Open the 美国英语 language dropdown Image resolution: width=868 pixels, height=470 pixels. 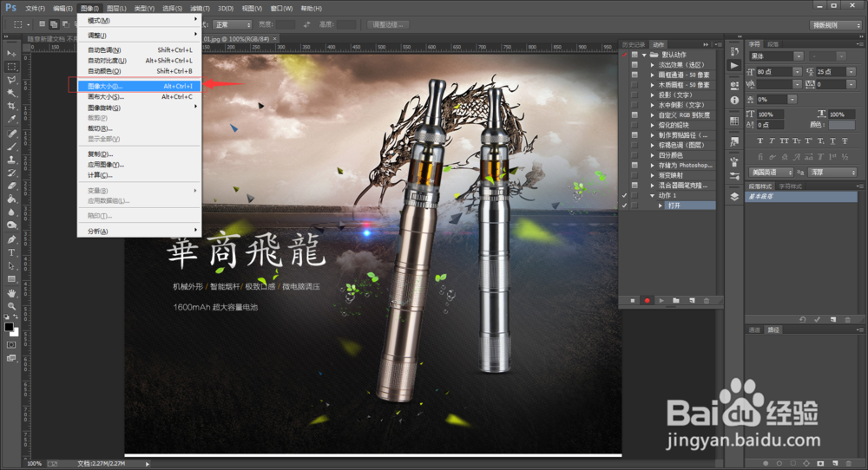tap(771, 173)
